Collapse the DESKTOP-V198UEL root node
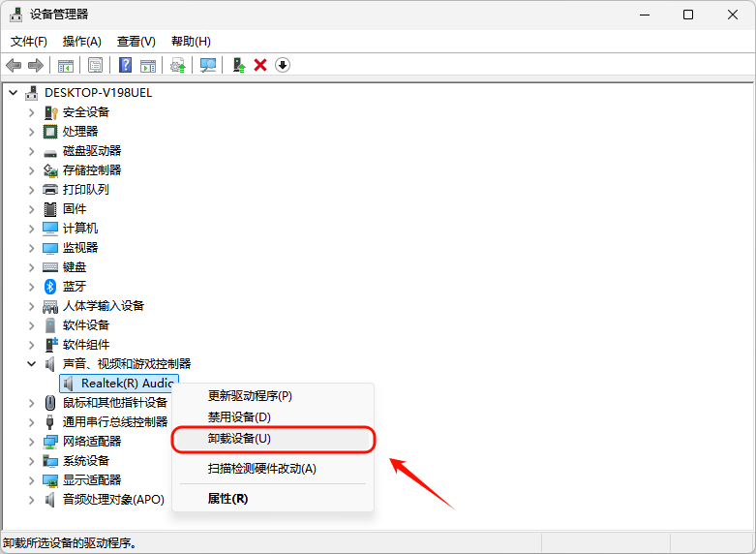The width and height of the screenshot is (756, 554). (14, 93)
